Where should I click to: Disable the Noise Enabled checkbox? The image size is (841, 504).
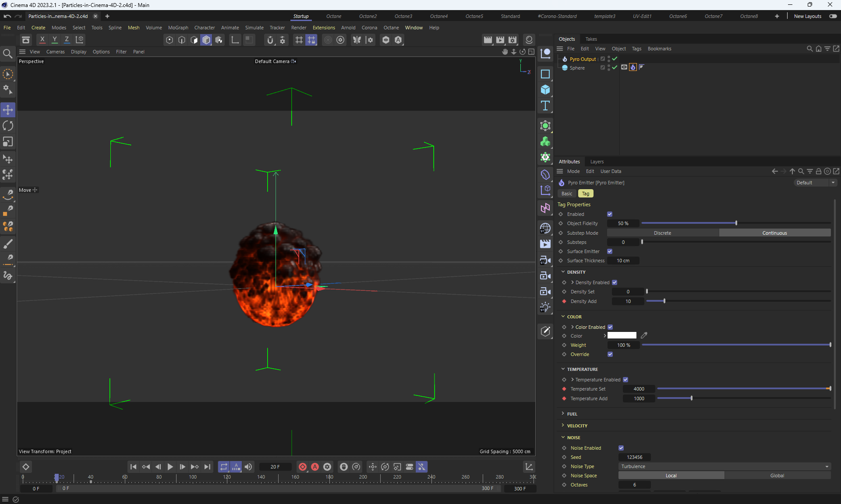click(621, 448)
